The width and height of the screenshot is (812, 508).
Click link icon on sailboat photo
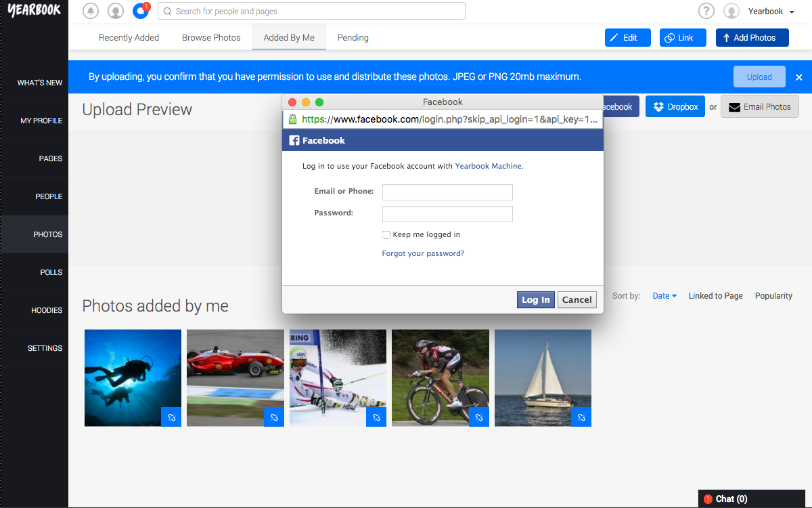tap(581, 417)
